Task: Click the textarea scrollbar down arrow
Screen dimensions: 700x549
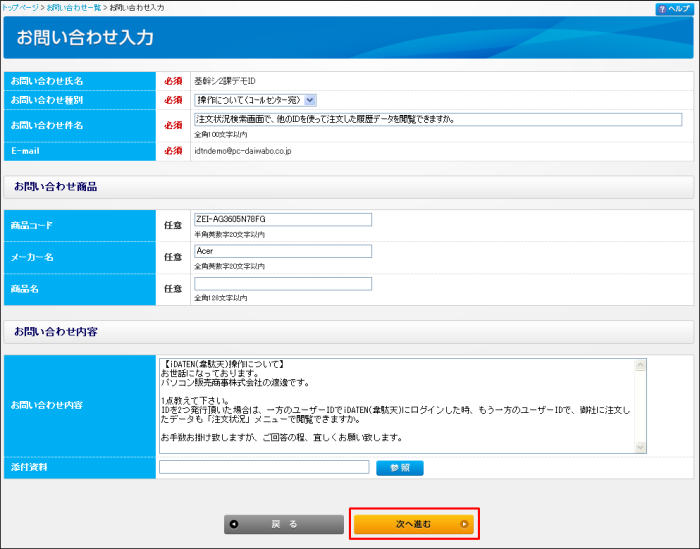Action: pyautogui.click(x=640, y=447)
